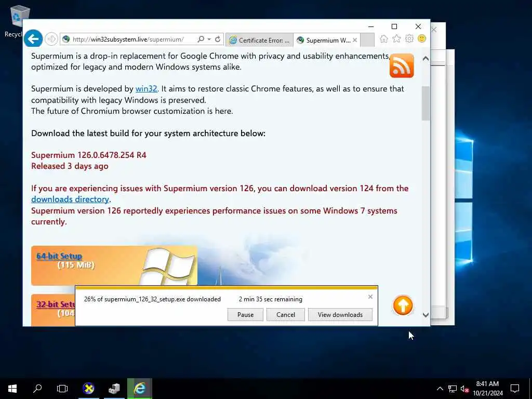Click Internet Explorer taskbar icon

[x=140, y=389]
